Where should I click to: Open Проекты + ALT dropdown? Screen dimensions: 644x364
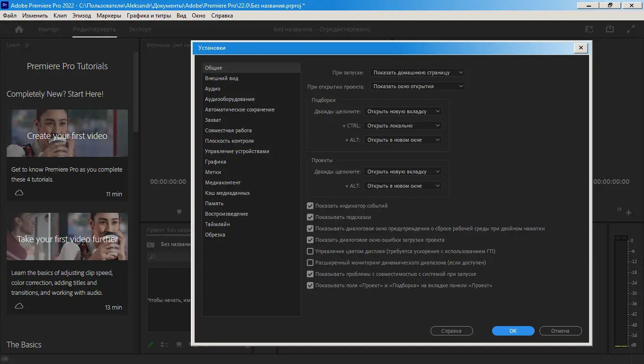403,186
